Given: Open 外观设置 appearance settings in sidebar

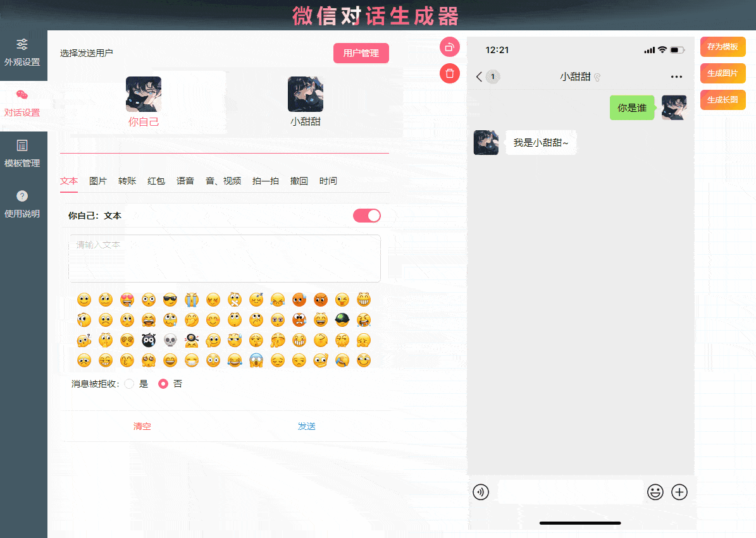Looking at the screenshot, I should point(22,52).
